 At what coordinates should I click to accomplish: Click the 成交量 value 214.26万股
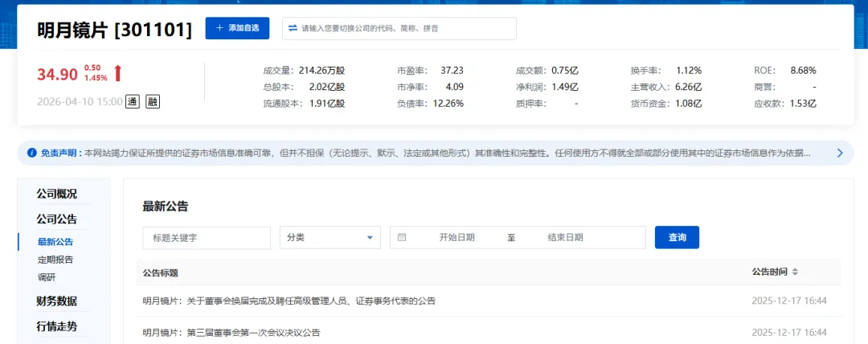coord(321,71)
